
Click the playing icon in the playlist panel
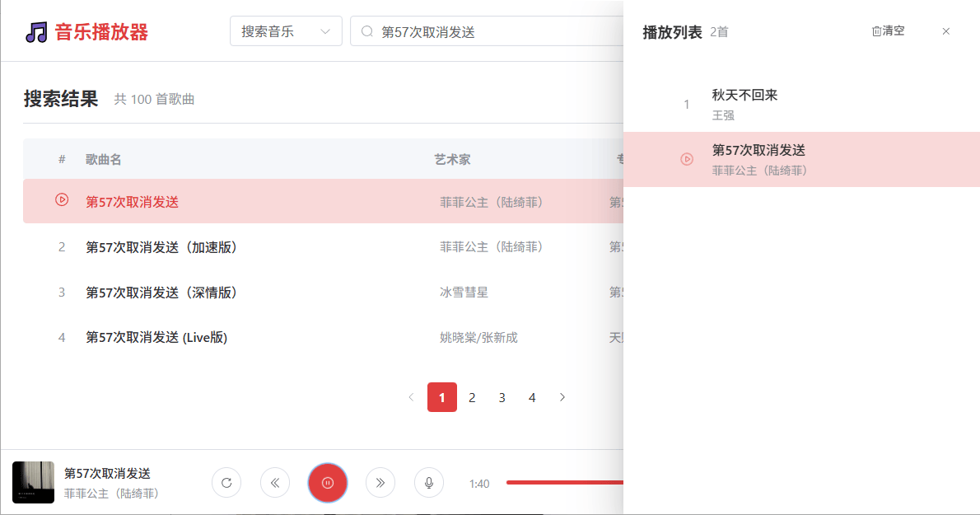pyautogui.click(x=687, y=159)
